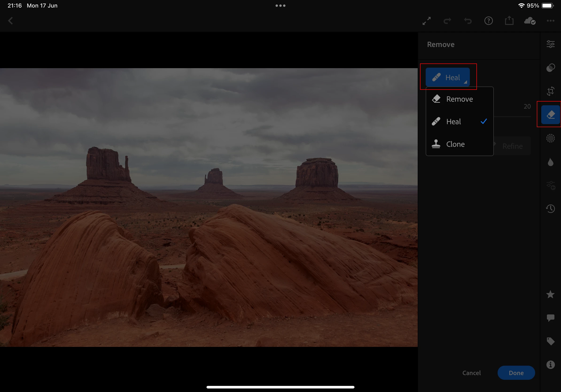This screenshot has width=561, height=392.
Task: Check cloud sync status icon
Action: tap(530, 21)
